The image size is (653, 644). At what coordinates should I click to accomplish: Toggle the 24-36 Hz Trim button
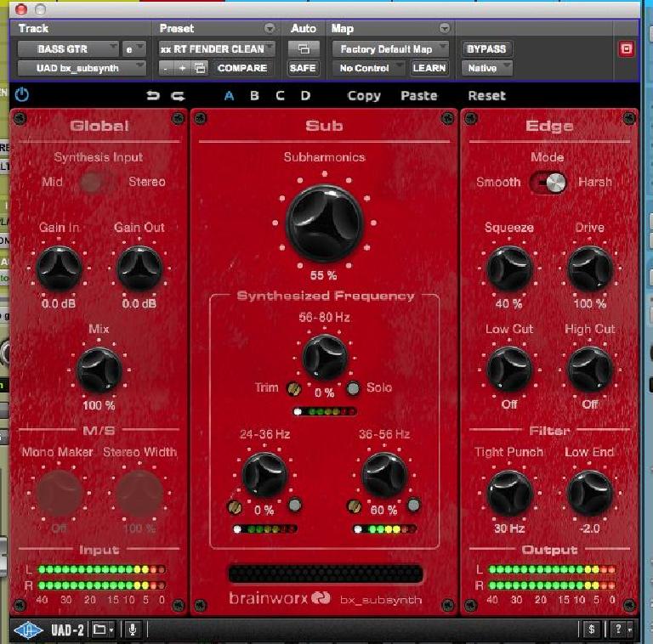click(x=235, y=507)
